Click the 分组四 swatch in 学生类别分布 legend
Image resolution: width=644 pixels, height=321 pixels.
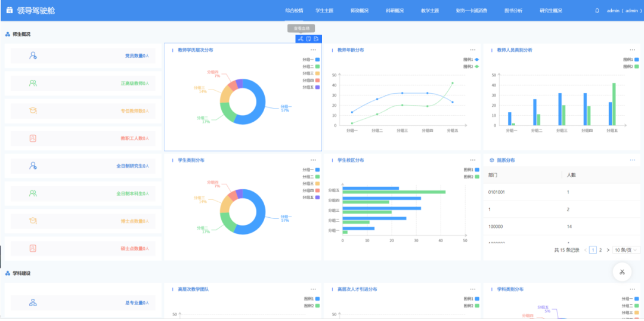pyautogui.click(x=317, y=190)
